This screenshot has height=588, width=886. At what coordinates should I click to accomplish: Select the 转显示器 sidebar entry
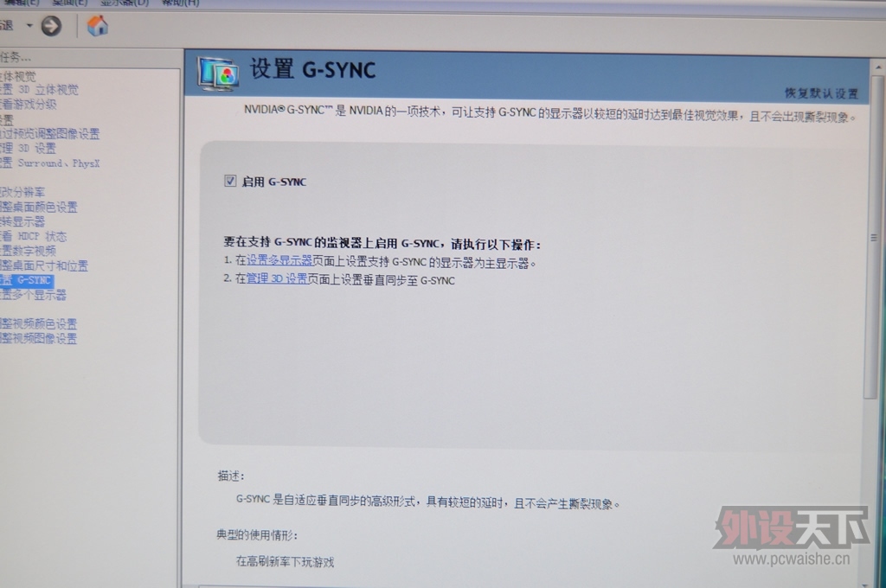tap(22, 222)
